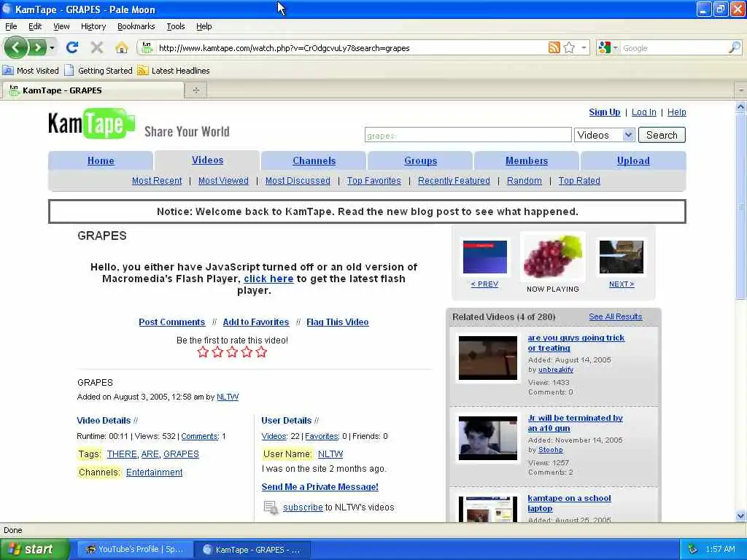This screenshot has width=747, height=560.
Task: Open the address bar history dropdown
Action: pos(584,47)
